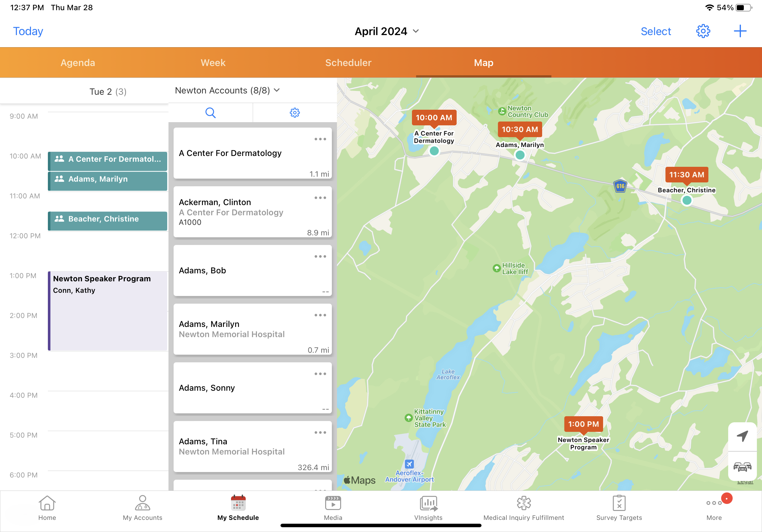Viewport: 762px width, 532px height.
Task: Open calendar settings gear in header
Action: point(703,31)
